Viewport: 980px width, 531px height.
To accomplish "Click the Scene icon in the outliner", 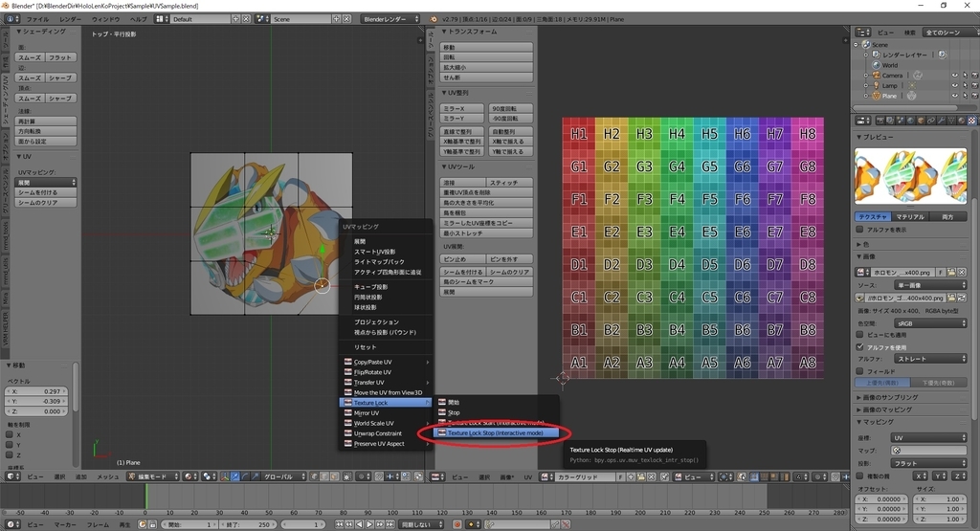I will pyautogui.click(x=865, y=44).
